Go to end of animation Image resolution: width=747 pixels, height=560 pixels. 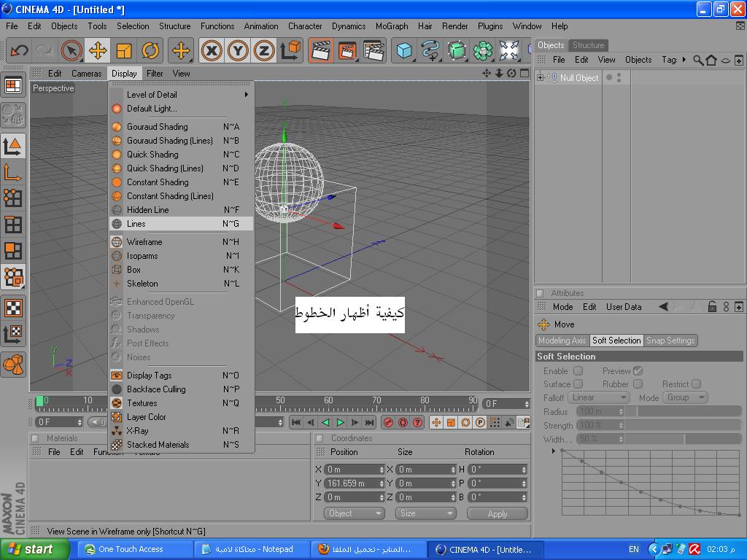pyautogui.click(x=369, y=422)
